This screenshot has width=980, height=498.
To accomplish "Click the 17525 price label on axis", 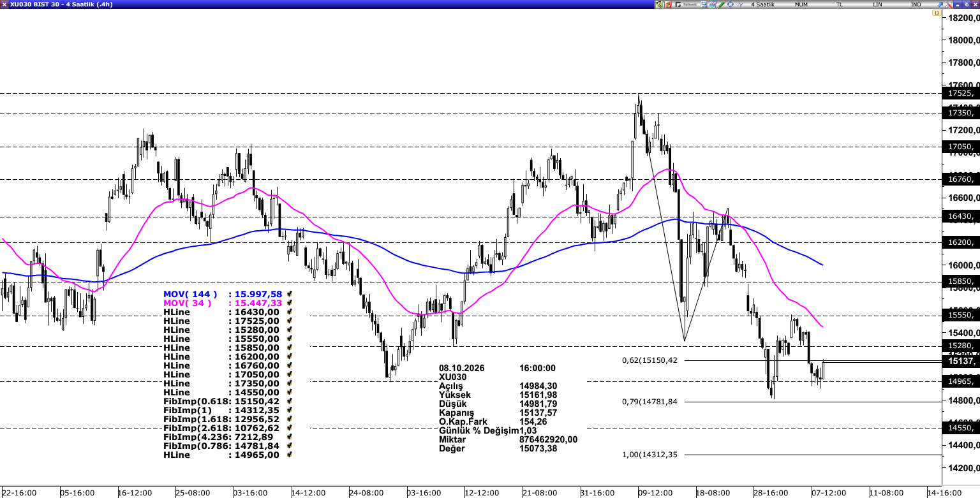I will click(x=961, y=93).
